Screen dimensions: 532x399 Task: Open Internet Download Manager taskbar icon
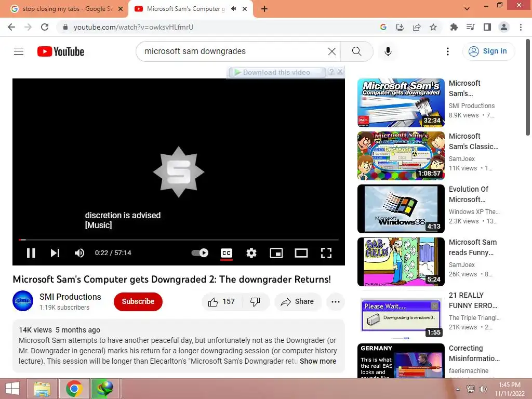pyautogui.click(x=104, y=389)
